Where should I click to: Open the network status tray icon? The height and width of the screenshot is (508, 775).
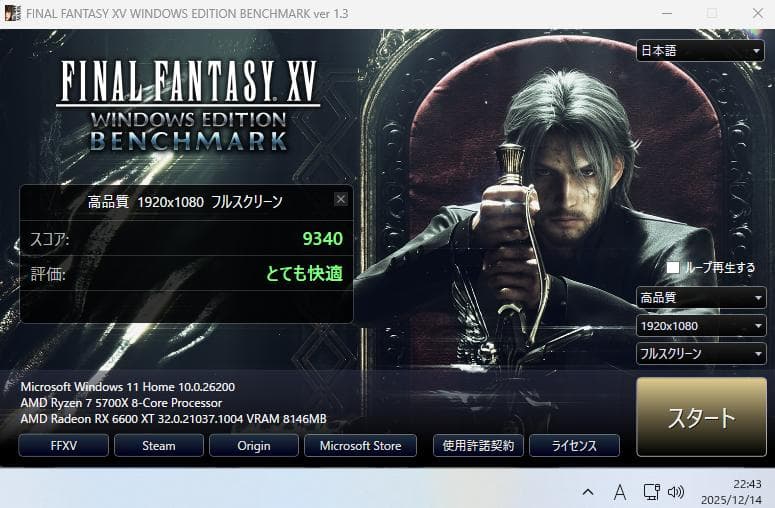[651, 492]
